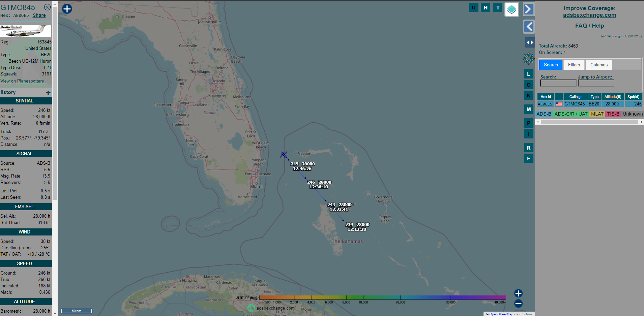The height and width of the screenshot is (316, 644).
Task: Click the WIND section header
Action: tap(26, 232)
